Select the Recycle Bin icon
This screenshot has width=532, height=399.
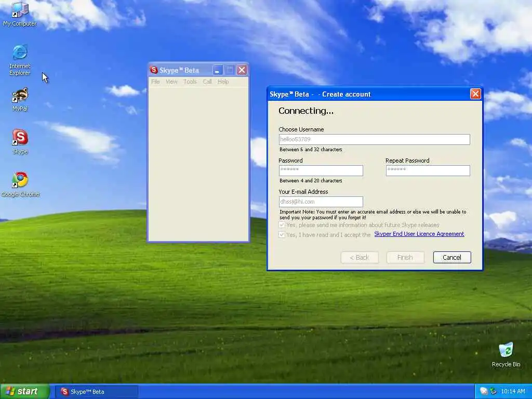506,354
